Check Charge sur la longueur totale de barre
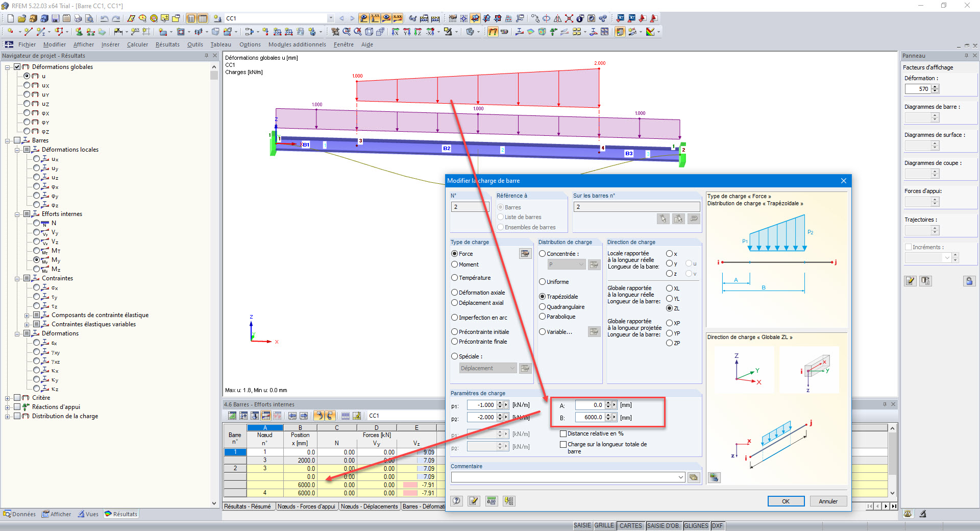 pos(563,444)
